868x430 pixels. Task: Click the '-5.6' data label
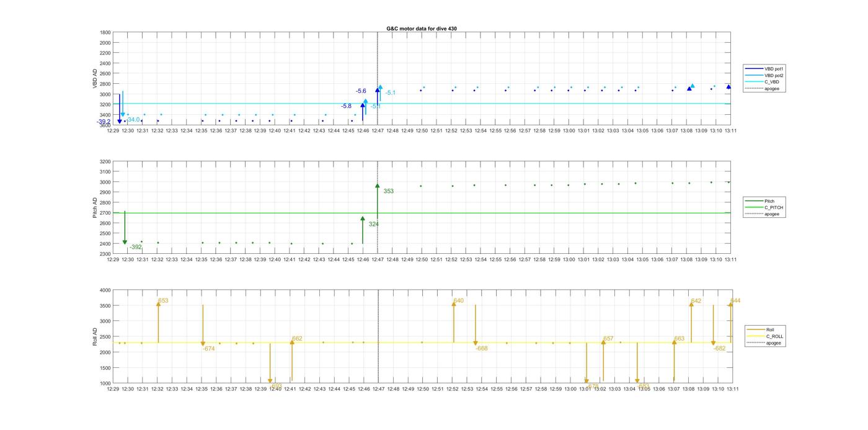click(361, 91)
